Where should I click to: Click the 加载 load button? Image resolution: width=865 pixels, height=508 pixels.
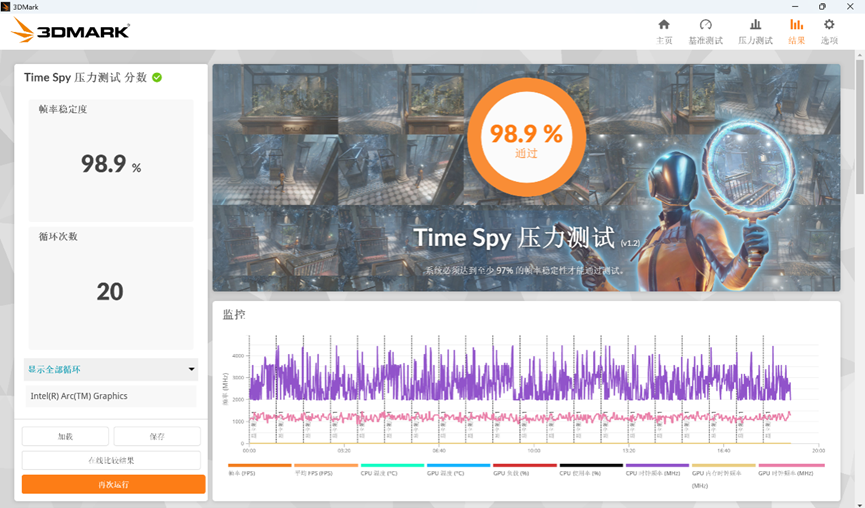[x=65, y=436]
